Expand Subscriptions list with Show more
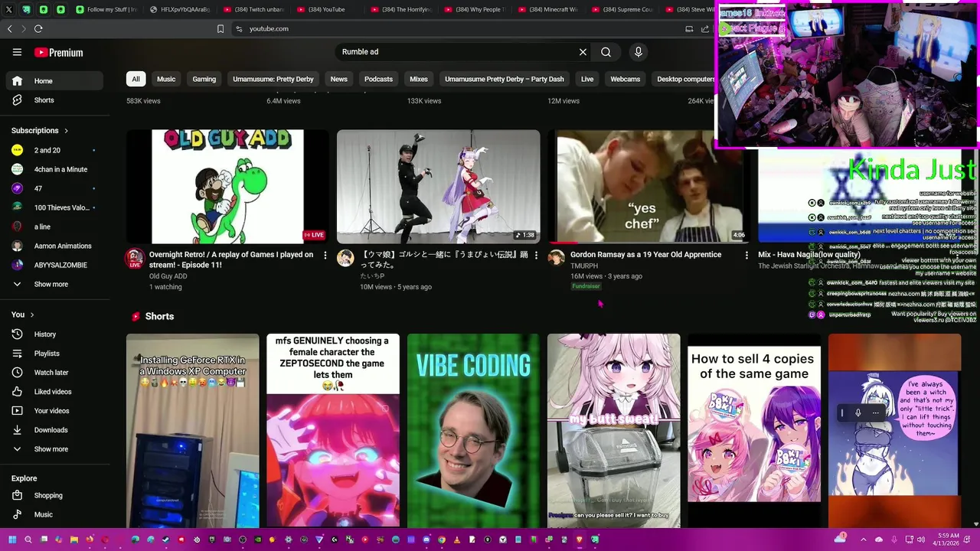The image size is (980, 551). [54, 285]
